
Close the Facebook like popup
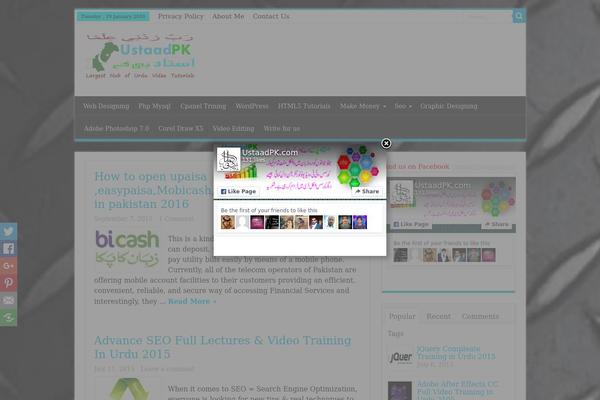[x=386, y=143]
